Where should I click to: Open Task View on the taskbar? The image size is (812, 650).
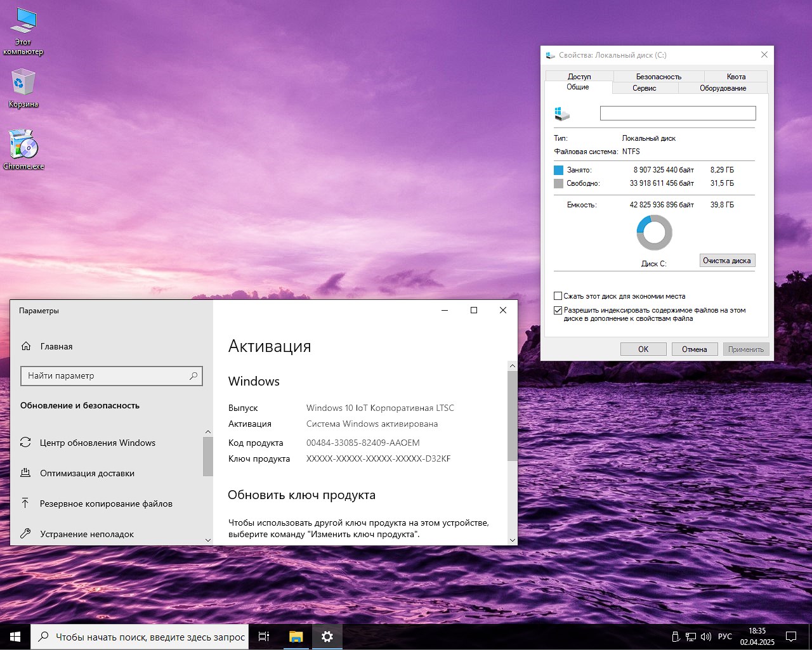coord(264,637)
